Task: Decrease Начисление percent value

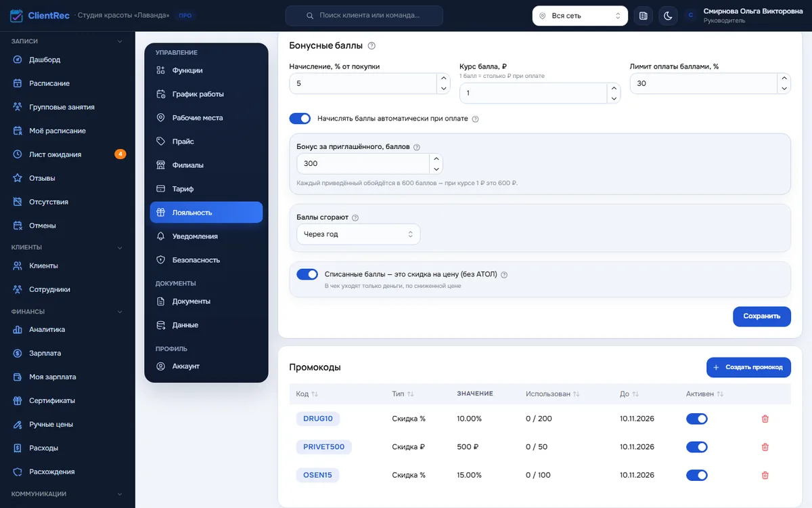Action: click(444, 89)
